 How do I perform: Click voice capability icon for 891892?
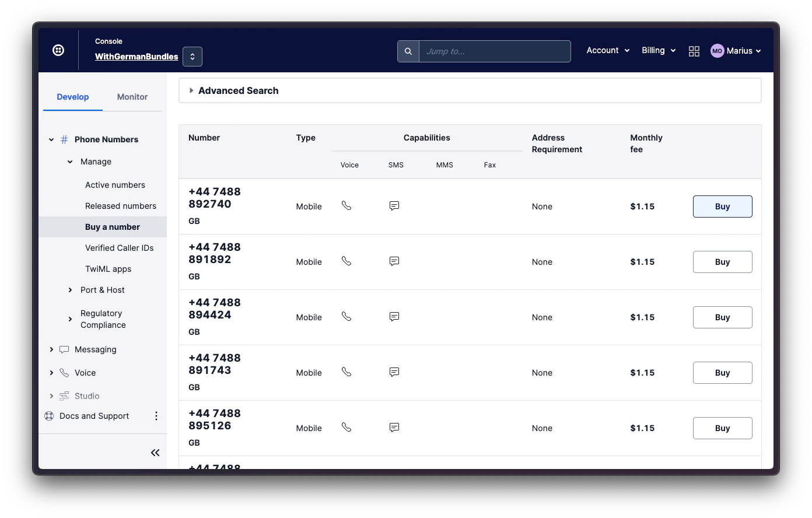point(346,261)
